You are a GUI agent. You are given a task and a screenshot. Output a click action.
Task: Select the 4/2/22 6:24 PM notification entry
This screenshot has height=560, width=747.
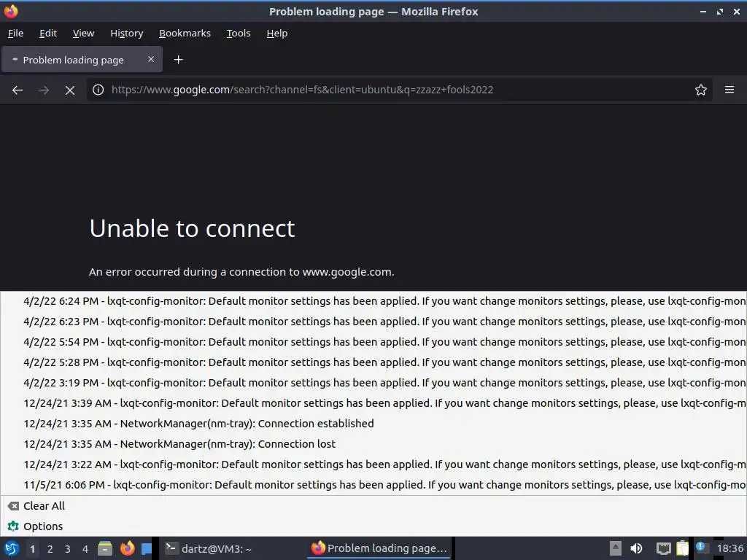pos(373,301)
